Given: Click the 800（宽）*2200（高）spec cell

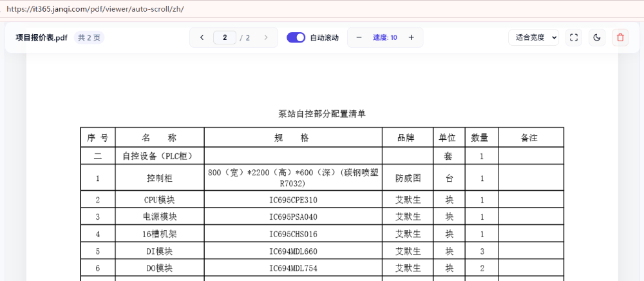Looking at the screenshot, I should coord(293,178).
